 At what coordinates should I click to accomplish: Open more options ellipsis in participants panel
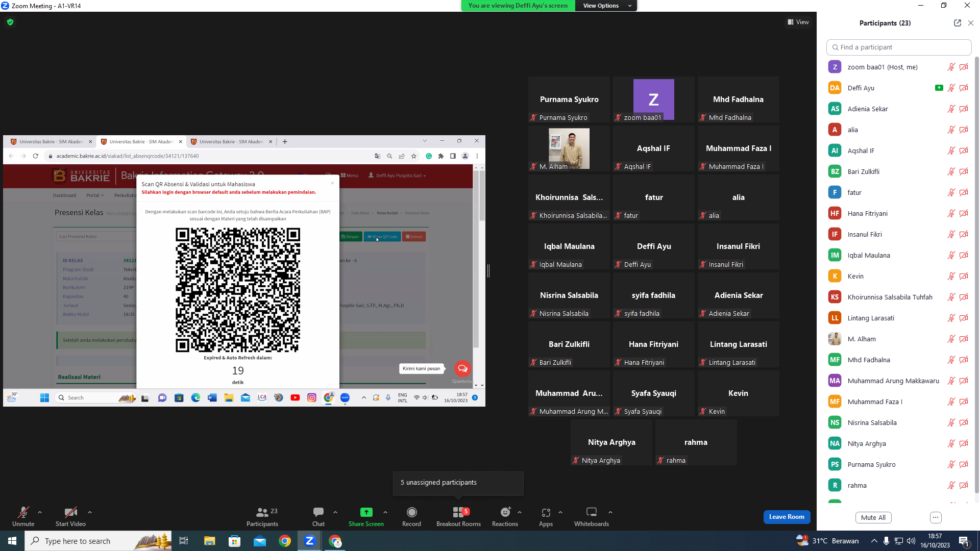pyautogui.click(x=936, y=517)
